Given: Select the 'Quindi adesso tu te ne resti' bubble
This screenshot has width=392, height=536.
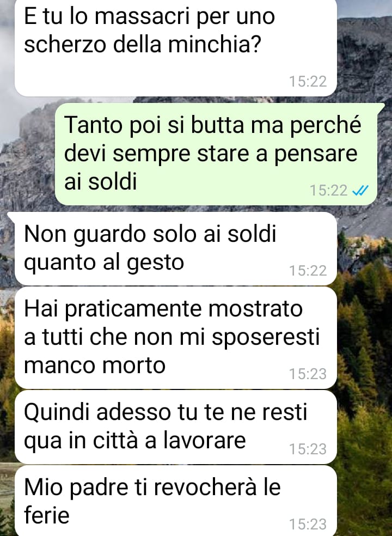Looking at the screenshot, I should (176, 427).
